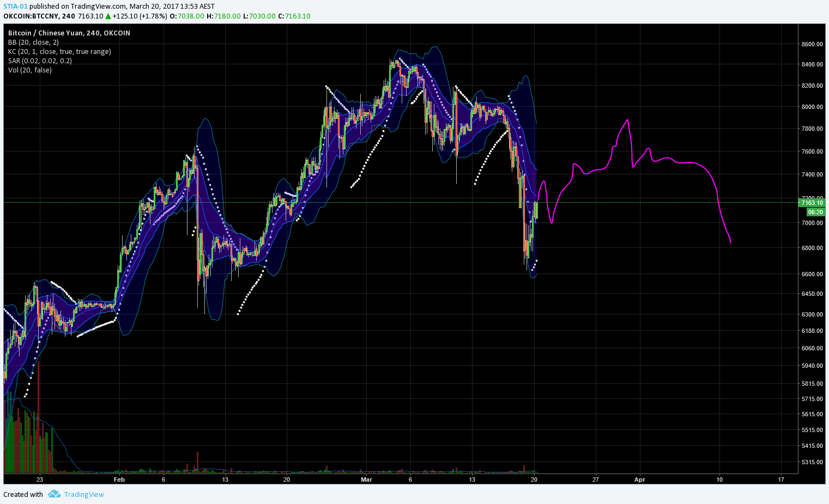Image resolution: width=829 pixels, height=504 pixels.
Task: Click the '17' date label on time axis
Action: 781,479
